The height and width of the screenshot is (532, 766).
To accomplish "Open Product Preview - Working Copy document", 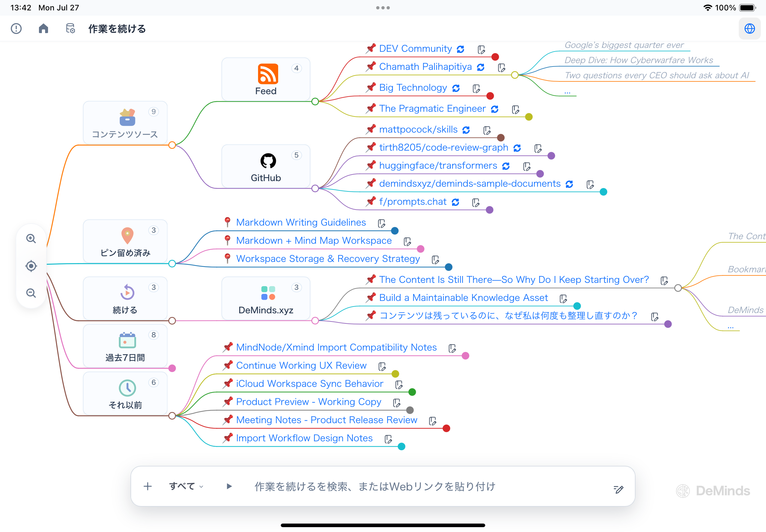I will click(308, 402).
